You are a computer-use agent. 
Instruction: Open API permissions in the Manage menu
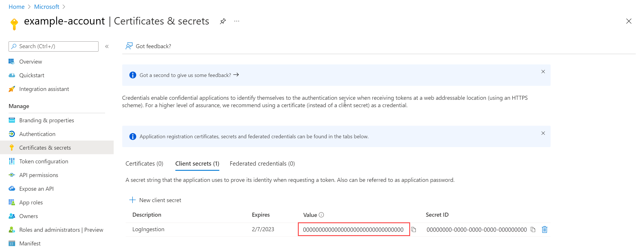39,175
